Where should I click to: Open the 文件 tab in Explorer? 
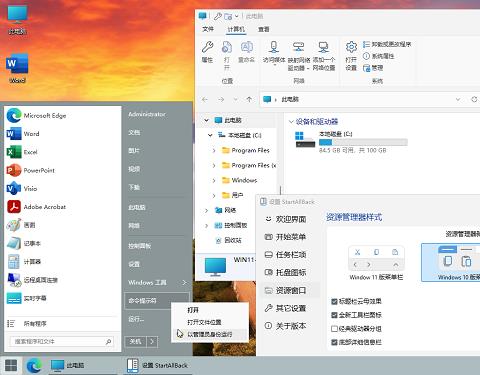[x=208, y=29]
